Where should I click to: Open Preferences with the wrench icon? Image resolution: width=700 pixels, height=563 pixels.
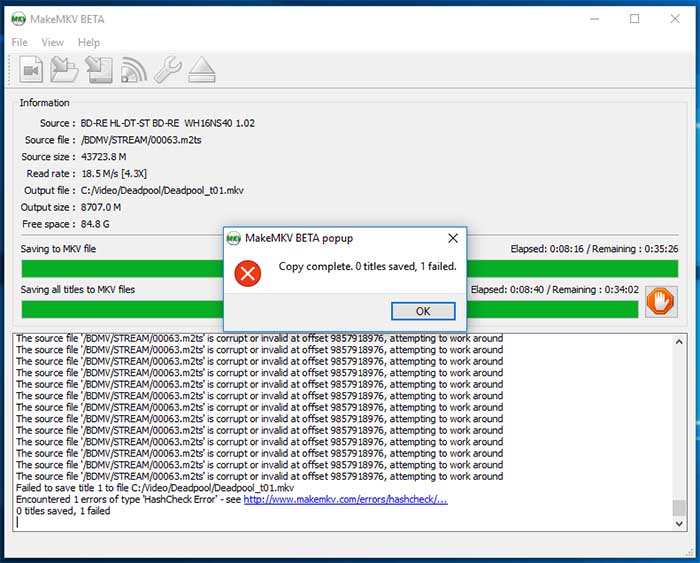tap(167, 70)
